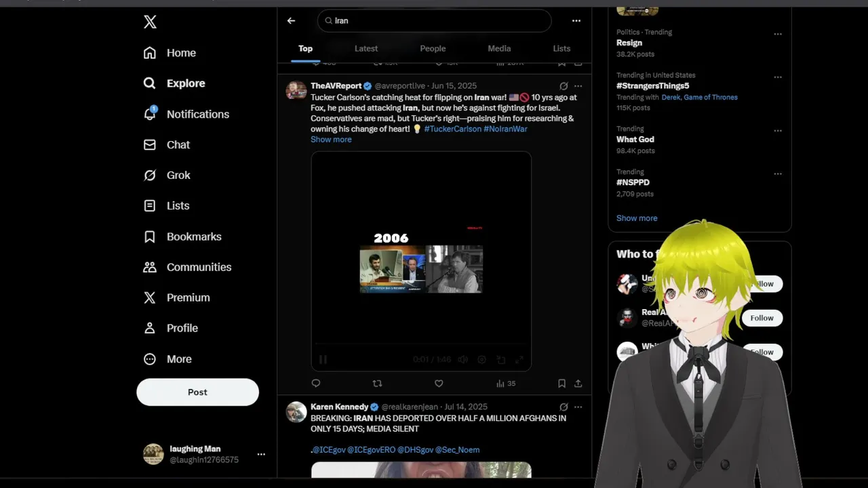Open the #NSPPD trending topic
This screenshot has height=488, width=868.
(x=633, y=182)
